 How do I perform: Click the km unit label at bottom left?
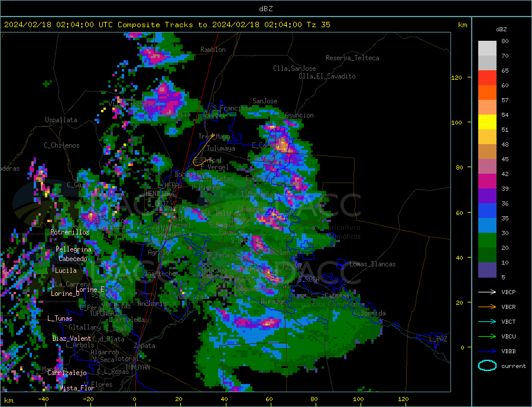(9, 401)
